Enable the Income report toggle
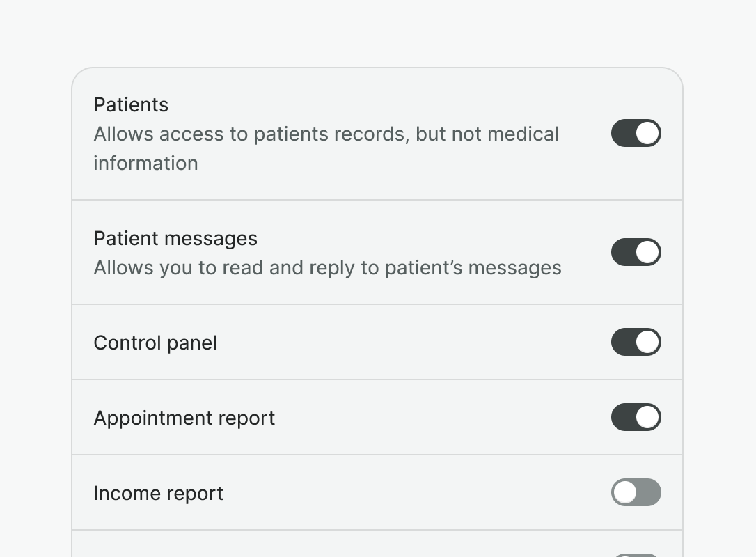The width and height of the screenshot is (756, 557). coord(636,492)
